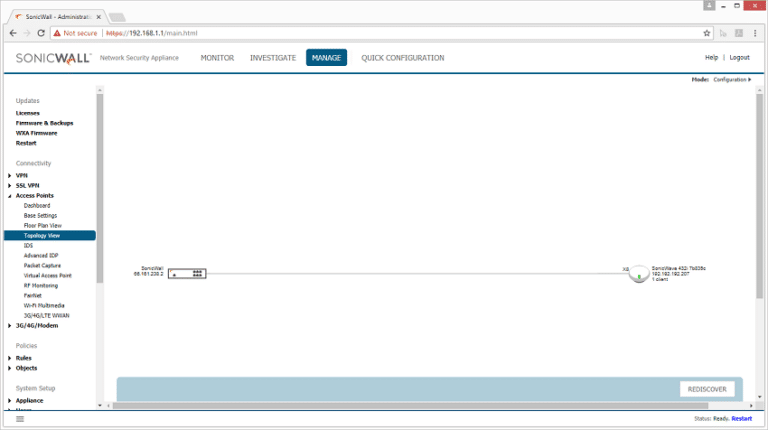
Task: Open QUICK CONFIGURATION
Action: [403, 58]
